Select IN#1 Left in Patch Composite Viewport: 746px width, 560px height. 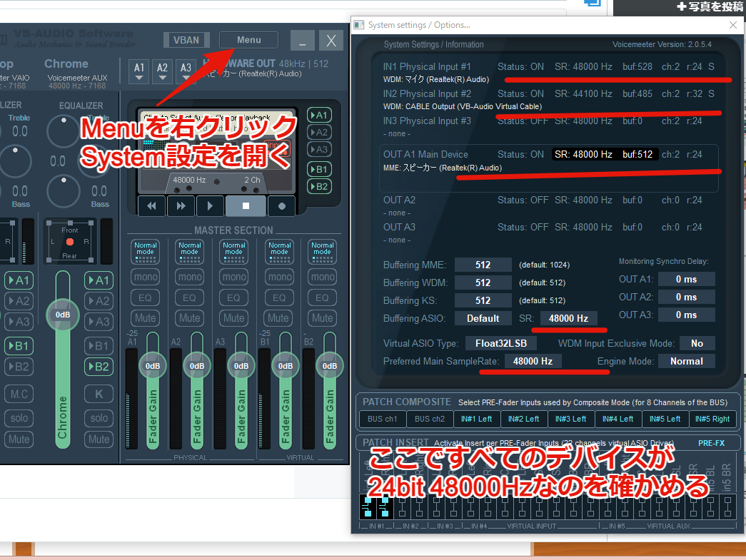[x=476, y=419]
